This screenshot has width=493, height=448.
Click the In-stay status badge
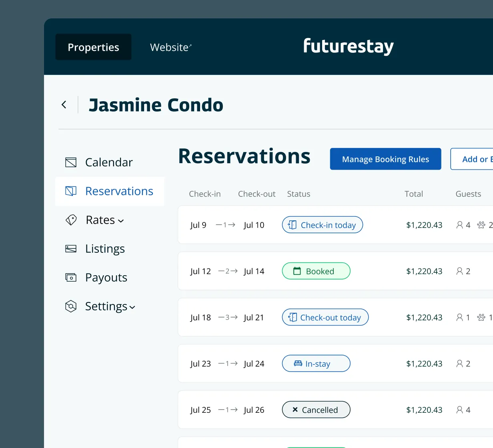click(316, 363)
